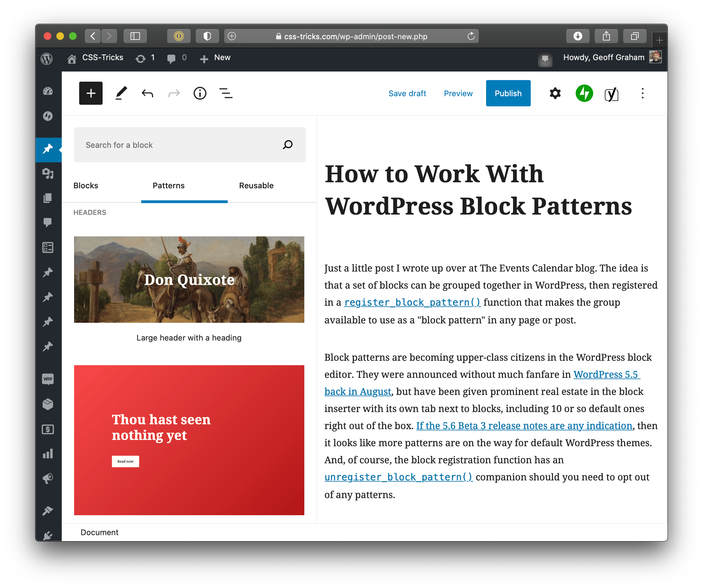
Task: Click the Safari address bar URL
Action: coord(356,36)
